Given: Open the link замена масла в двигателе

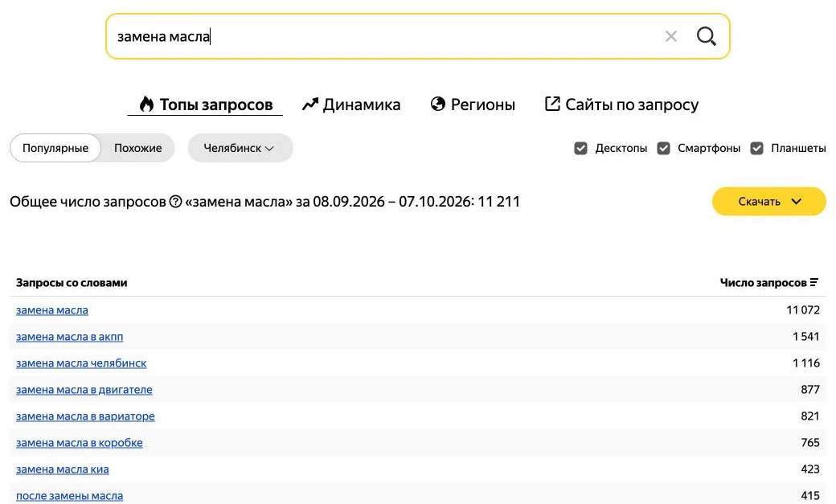Looking at the screenshot, I should click(84, 390).
